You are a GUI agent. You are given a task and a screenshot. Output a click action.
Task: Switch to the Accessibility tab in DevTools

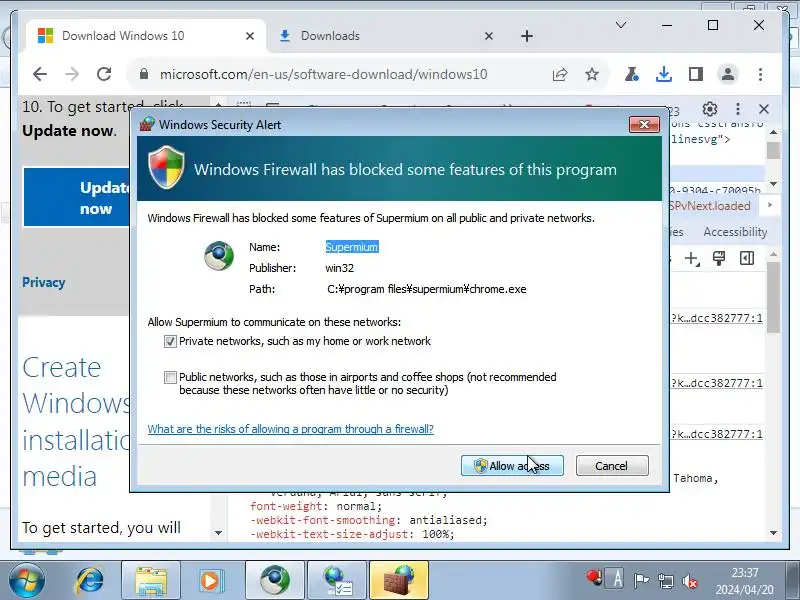735,232
